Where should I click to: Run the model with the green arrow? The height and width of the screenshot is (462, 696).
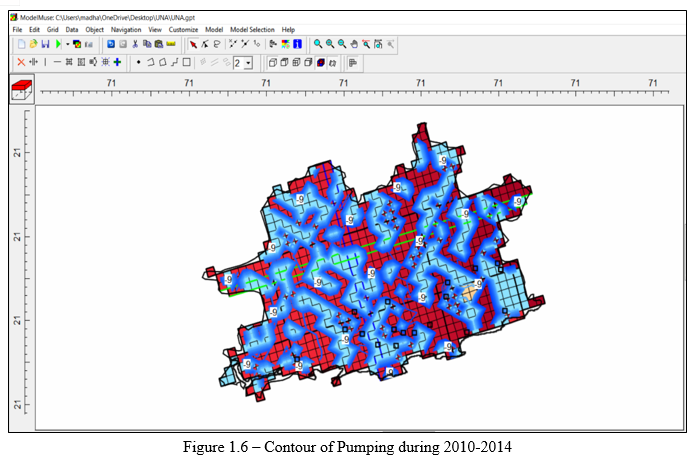[58, 44]
